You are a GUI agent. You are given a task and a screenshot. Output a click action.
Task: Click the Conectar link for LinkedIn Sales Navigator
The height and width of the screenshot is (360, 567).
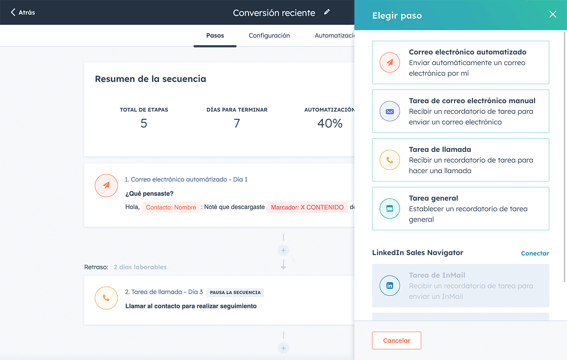(x=535, y=253)
